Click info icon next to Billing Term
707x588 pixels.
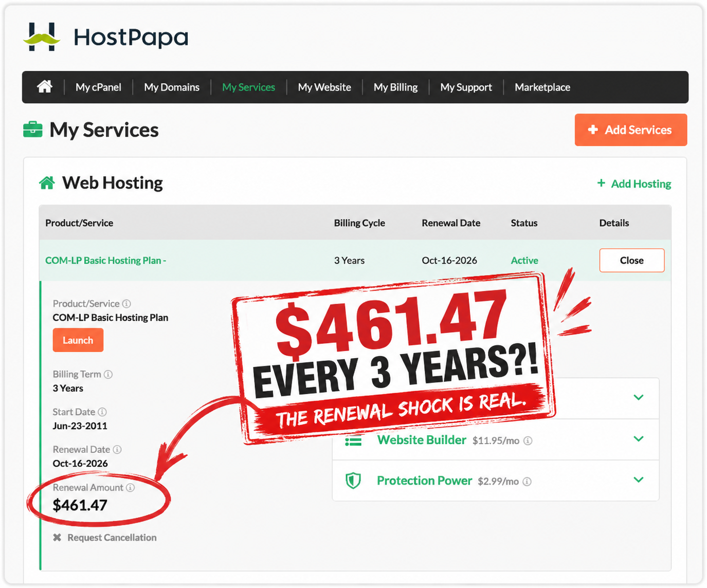click(108, 374)
